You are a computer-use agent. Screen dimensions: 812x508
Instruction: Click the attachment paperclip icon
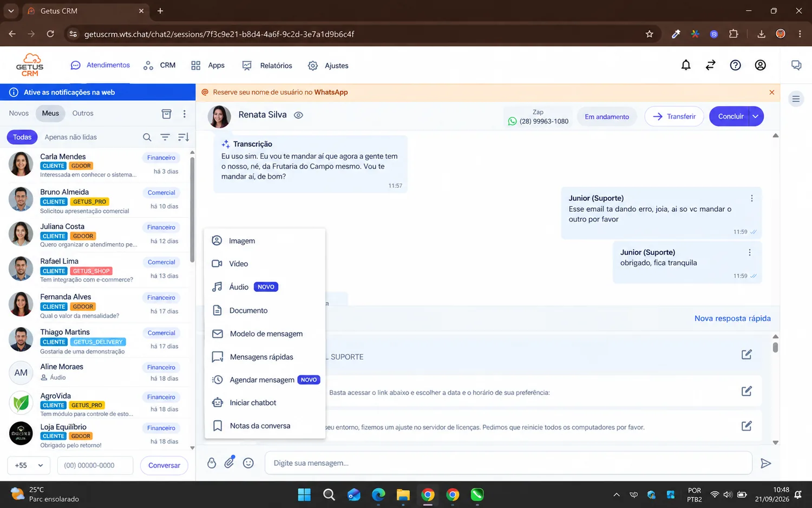tap(230, 462)
